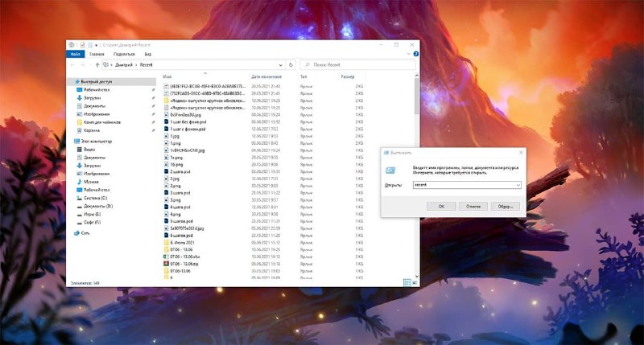Open Загрузки under Quick access
The image size is (644, 345).
[x=92, y=98]
